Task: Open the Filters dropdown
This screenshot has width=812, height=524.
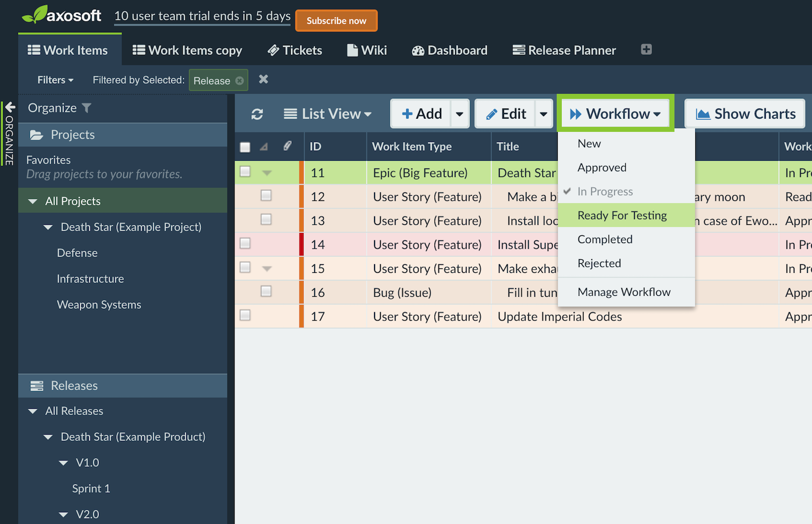Action: [x=54, y=80]
